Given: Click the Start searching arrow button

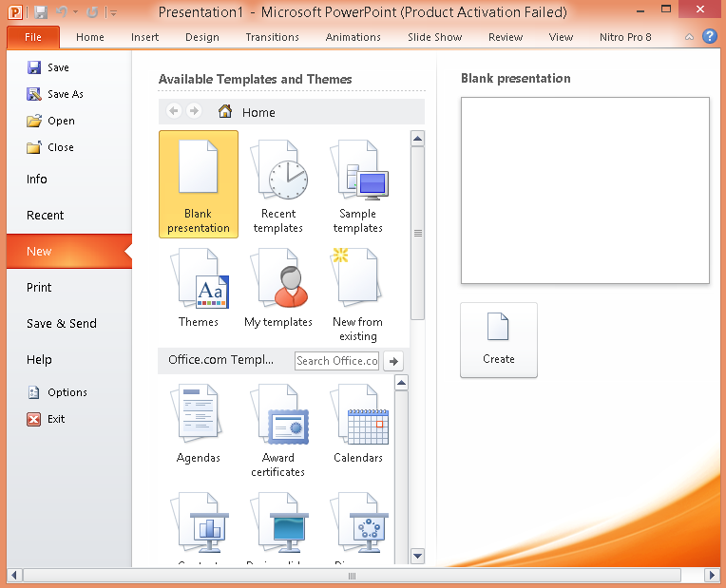Looking at the screenshot, I should (392, 361).
